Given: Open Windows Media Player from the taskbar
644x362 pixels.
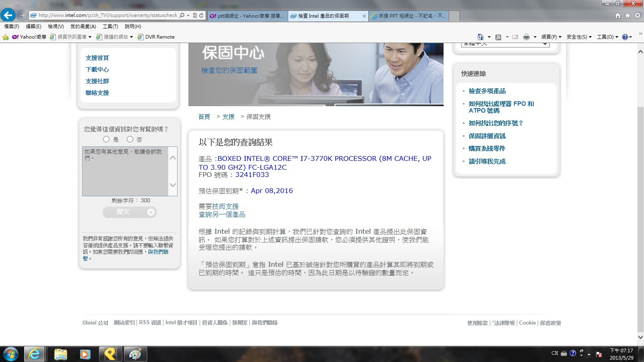Looking at the screenshot, I should point(85,354).
